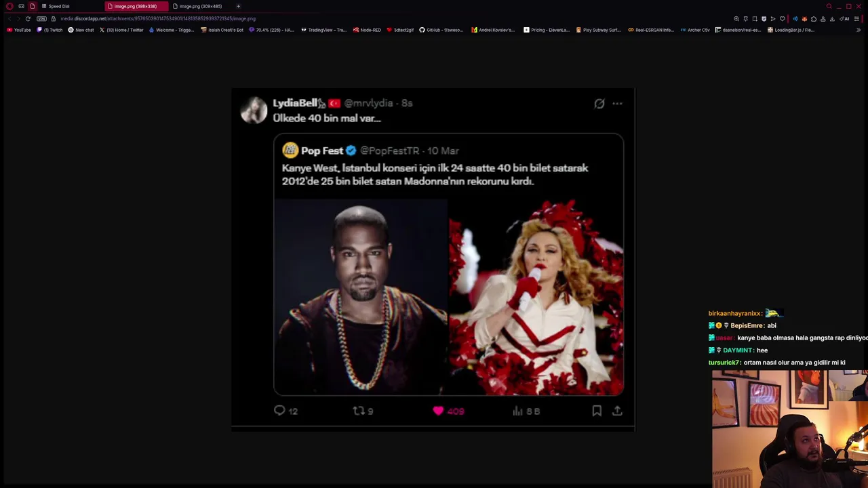Open a new tab with plus
Screen dimensions: 868x488
pyautogui.click(x=238, y=6)
